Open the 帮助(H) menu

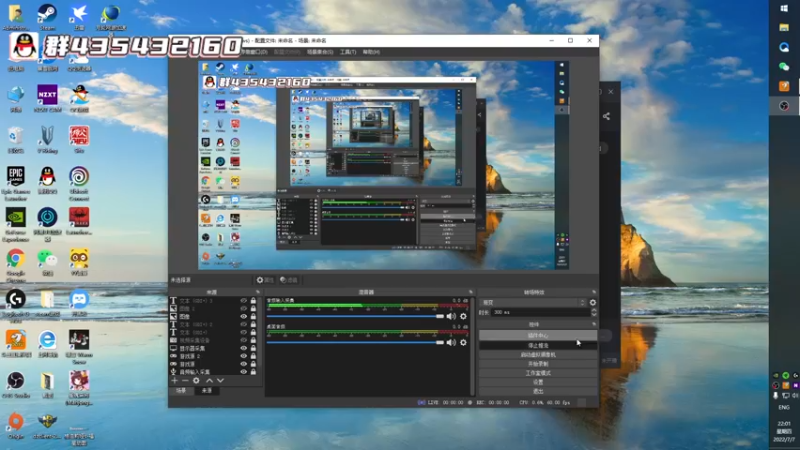pos(371,52)
